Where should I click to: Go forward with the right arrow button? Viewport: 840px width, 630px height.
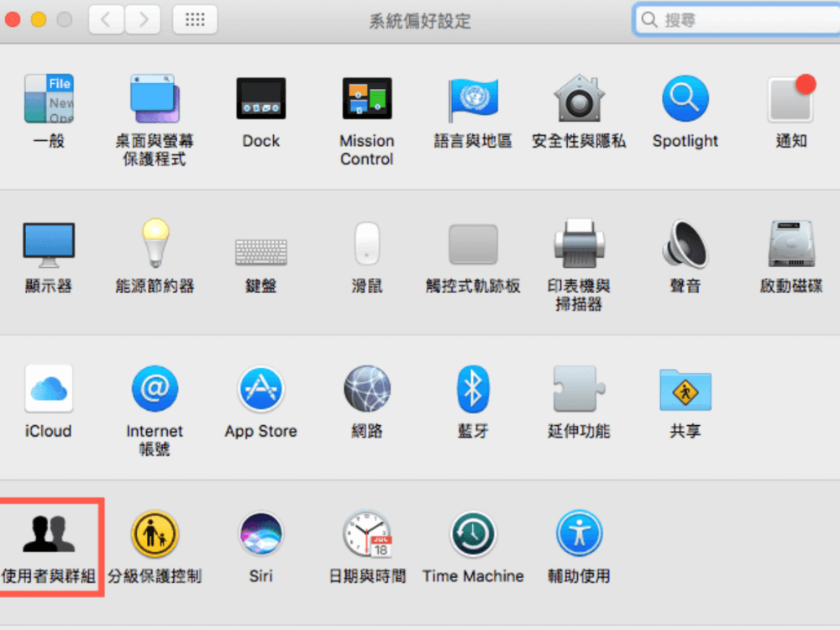tap(143, 20)
